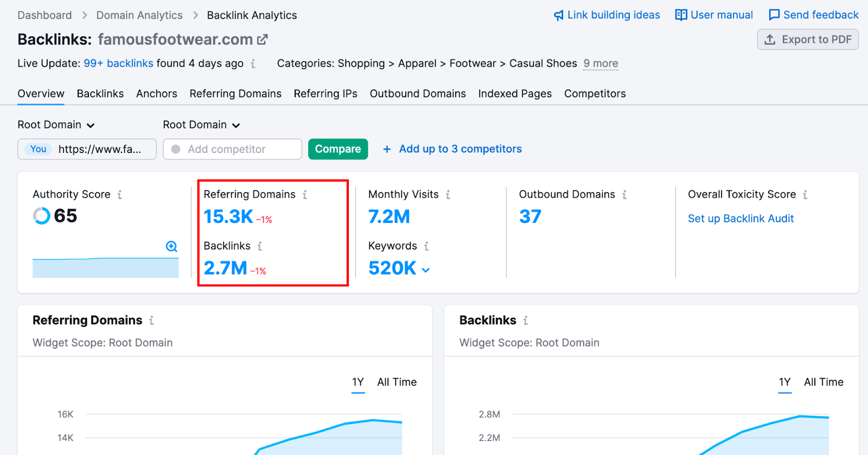This screenshot has height=455, width=868.
Task: Click the Authority Score trend chart area
Action: 105,267
